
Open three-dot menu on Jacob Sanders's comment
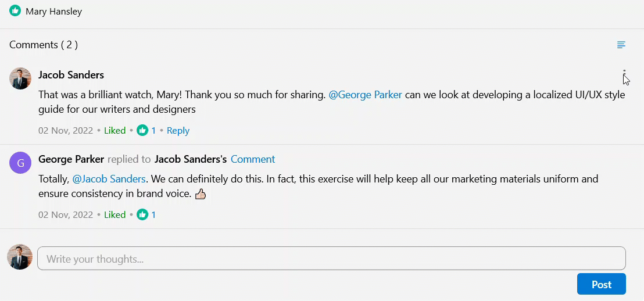click(624, 76)
